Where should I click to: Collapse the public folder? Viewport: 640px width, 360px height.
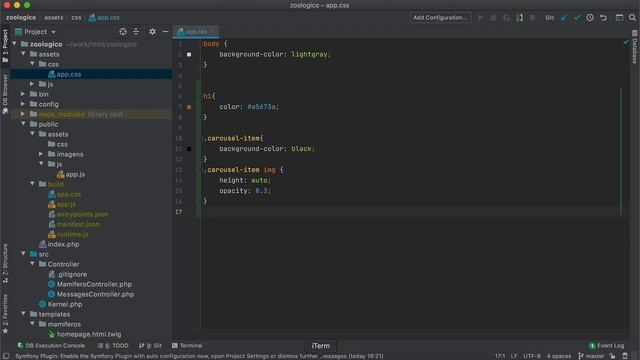coord(24,124)
